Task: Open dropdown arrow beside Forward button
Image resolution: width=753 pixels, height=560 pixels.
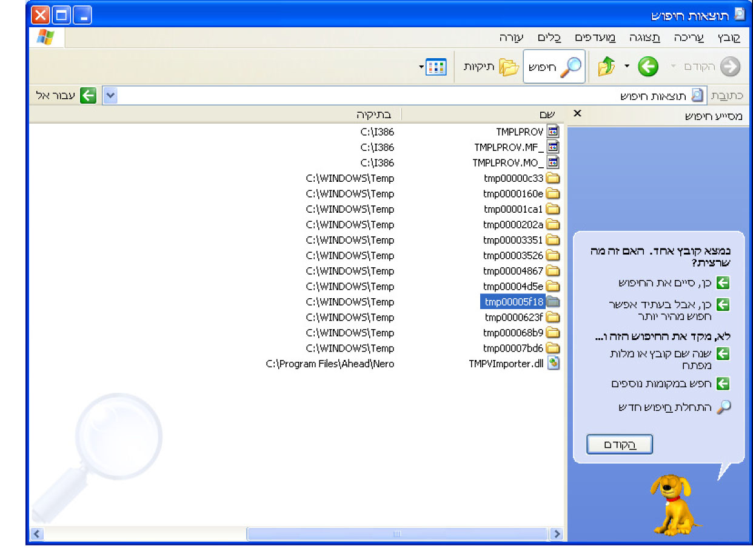Action: tap(673, 67)
